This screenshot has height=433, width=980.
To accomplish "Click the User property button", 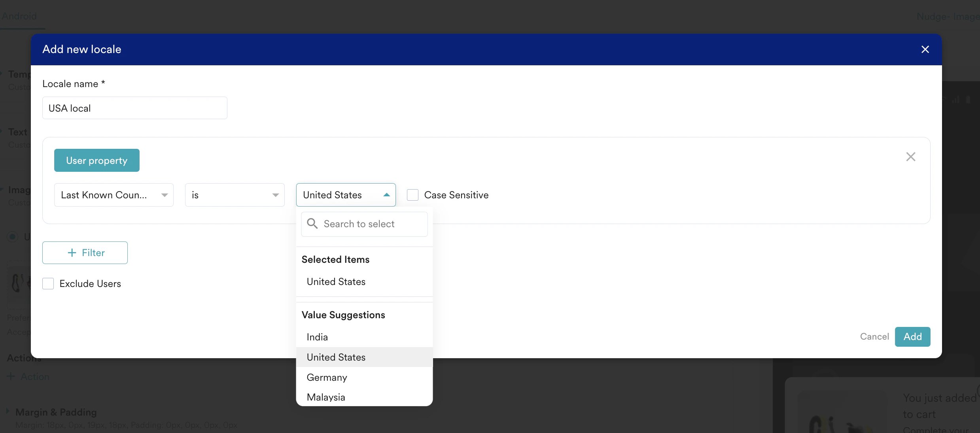I will (x=96, y=160).
